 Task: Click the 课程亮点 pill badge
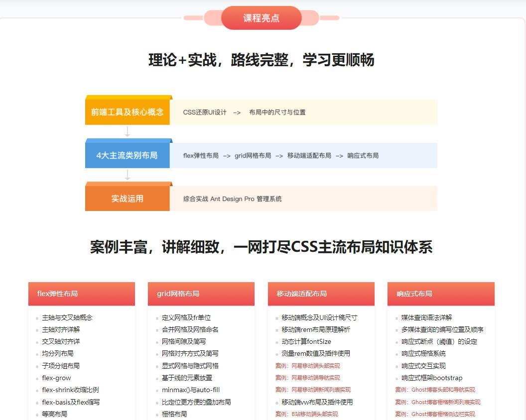tap(262, 18)
